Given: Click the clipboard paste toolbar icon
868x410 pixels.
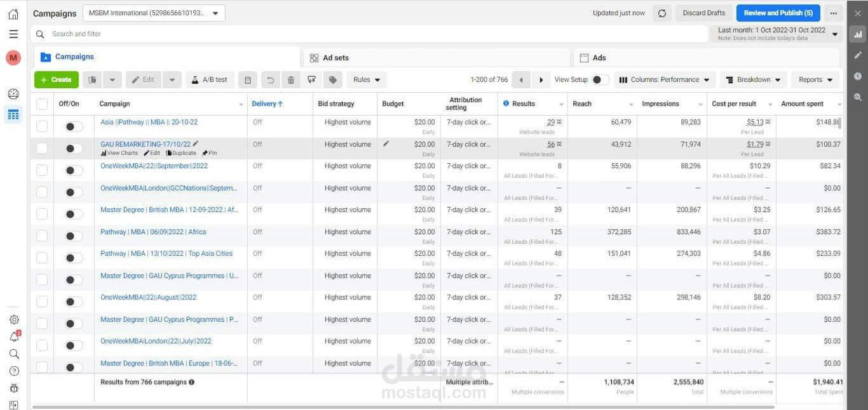Looking at the screenshot, I should (x=248, y=80).
